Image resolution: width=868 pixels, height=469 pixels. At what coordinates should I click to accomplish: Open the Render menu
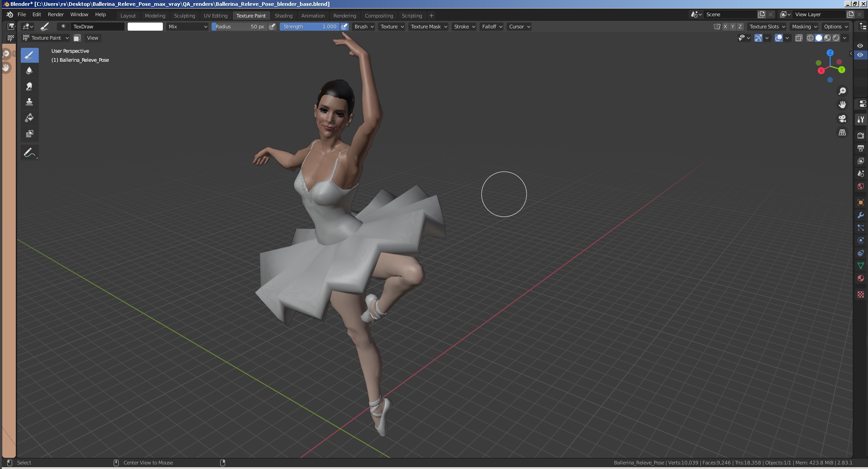(x=56, y=14)
